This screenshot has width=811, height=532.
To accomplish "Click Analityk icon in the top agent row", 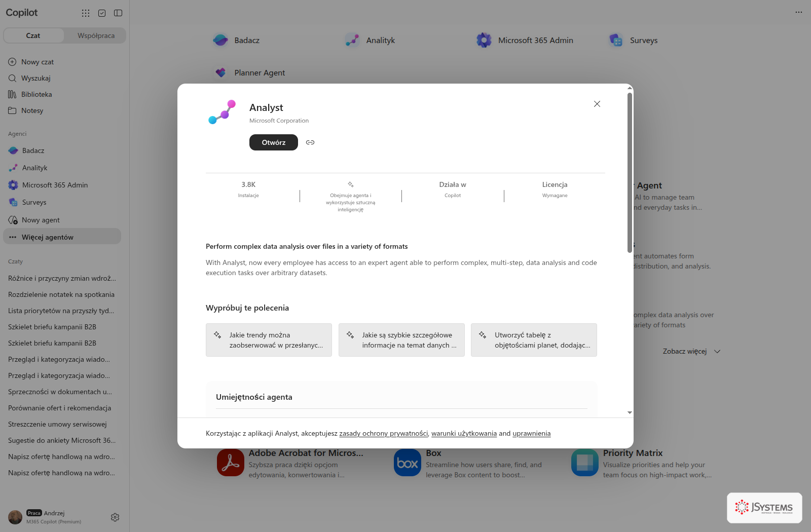I will pos(352,40).
